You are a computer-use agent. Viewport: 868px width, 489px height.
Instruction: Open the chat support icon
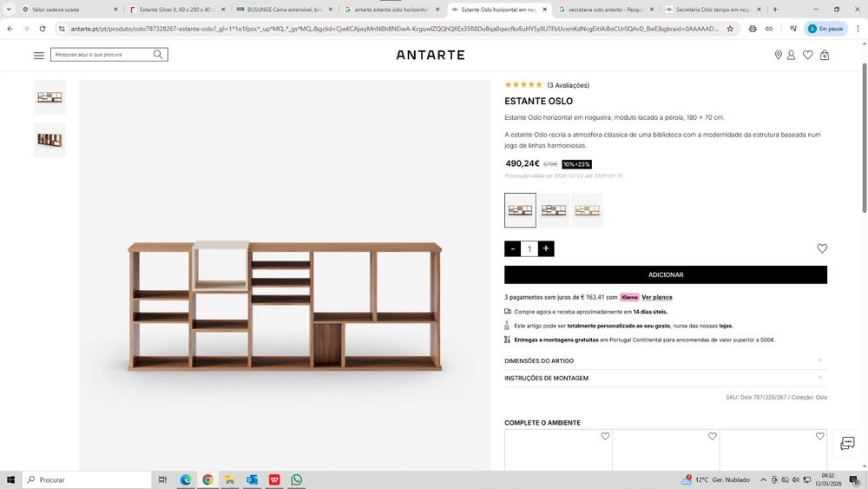click(x=847, y=443)
